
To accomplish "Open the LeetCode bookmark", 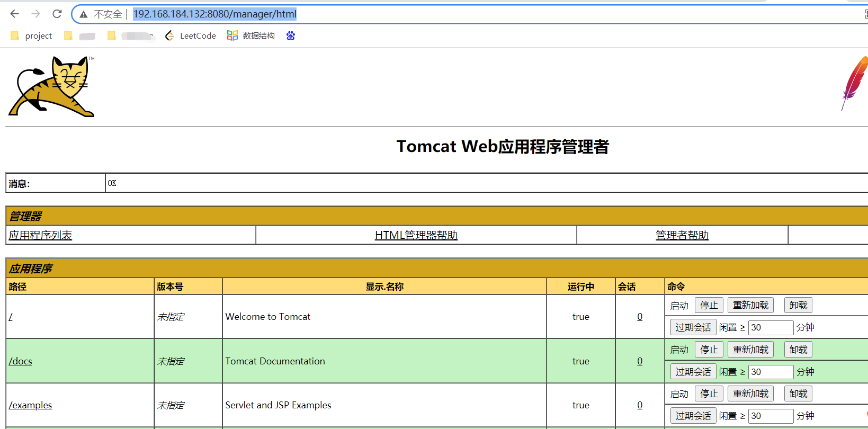I will click(191, 35).
